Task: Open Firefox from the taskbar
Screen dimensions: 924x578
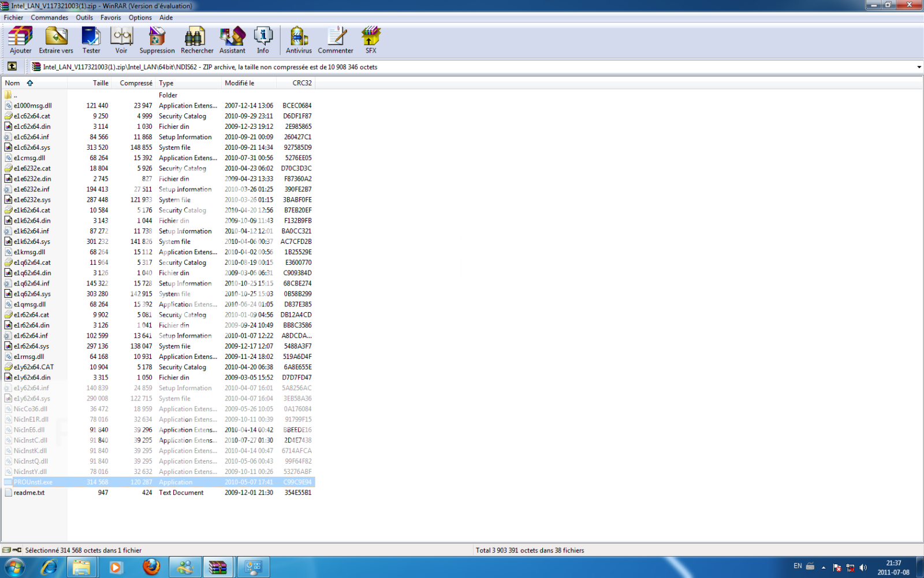Action: 151,567
